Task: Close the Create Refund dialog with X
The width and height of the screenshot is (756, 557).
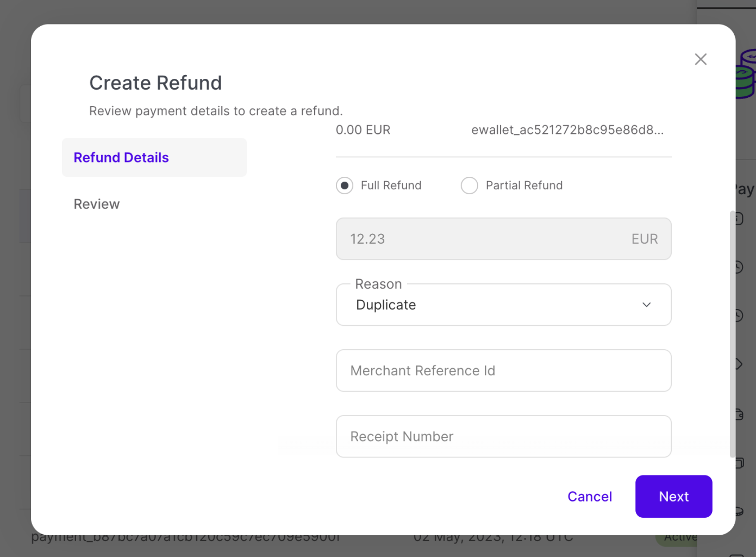Action: (x=701, y=59)
